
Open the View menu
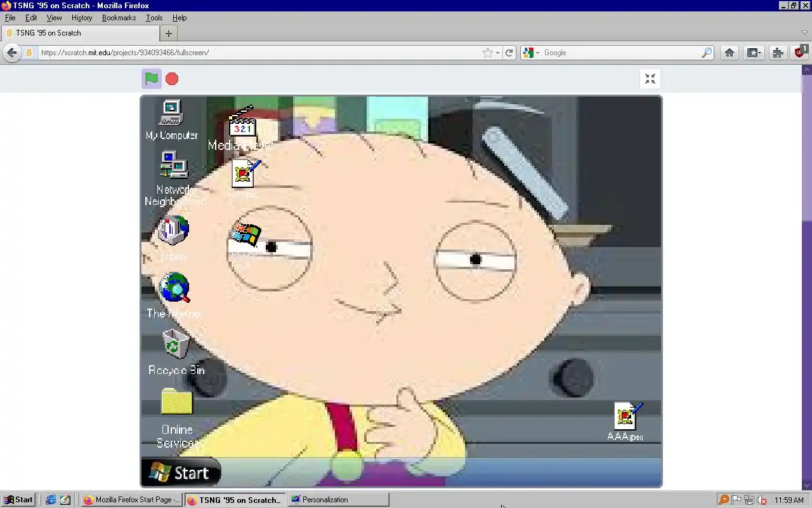point(54,18)
